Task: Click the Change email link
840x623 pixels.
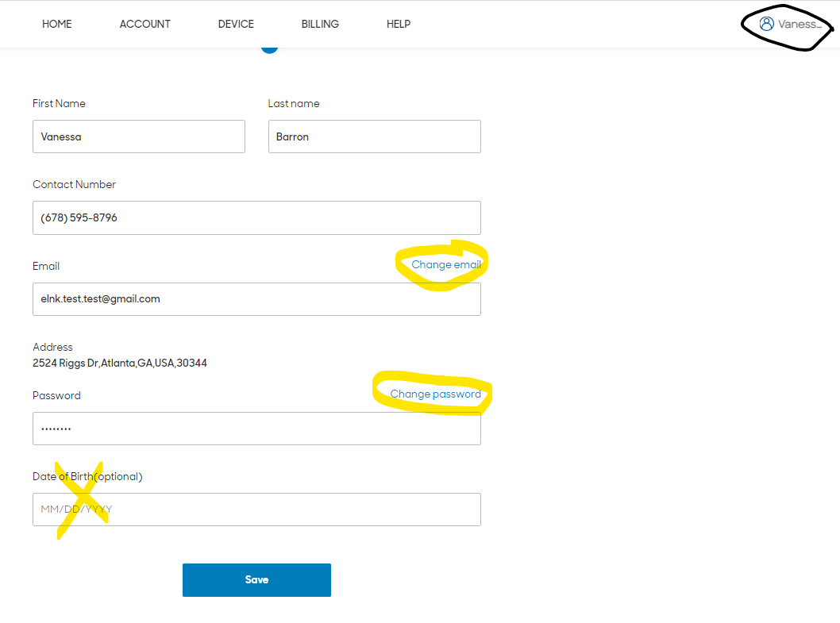Action: pyautogui.click(x=446, y=264)
